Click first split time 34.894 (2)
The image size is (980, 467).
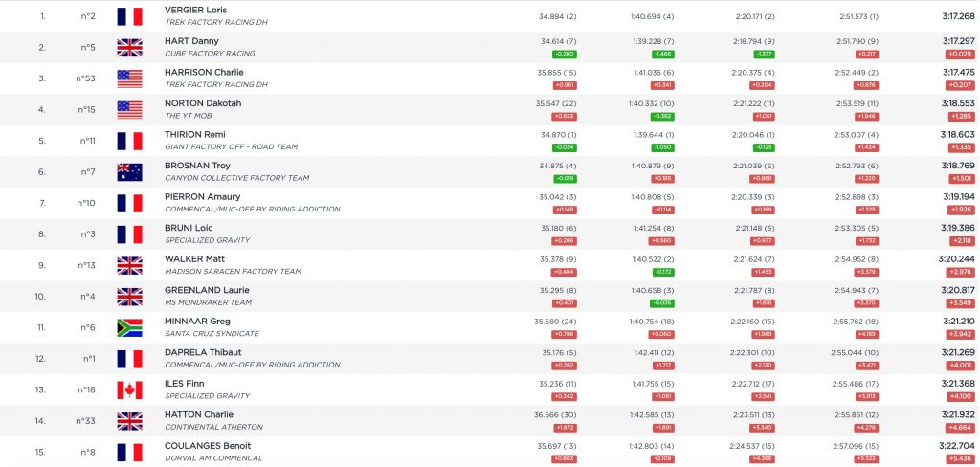point(558,16)
